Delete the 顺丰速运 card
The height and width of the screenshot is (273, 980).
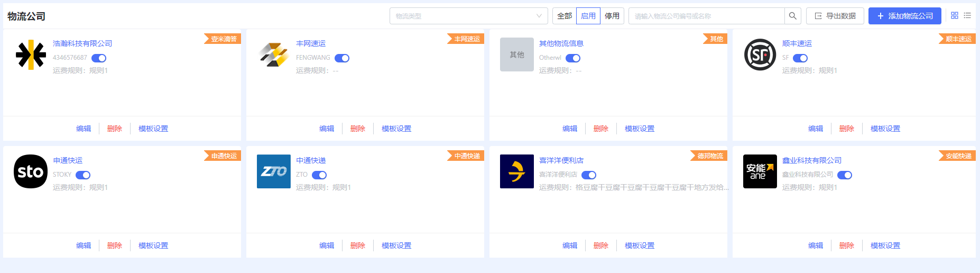[x=847, y=129]
